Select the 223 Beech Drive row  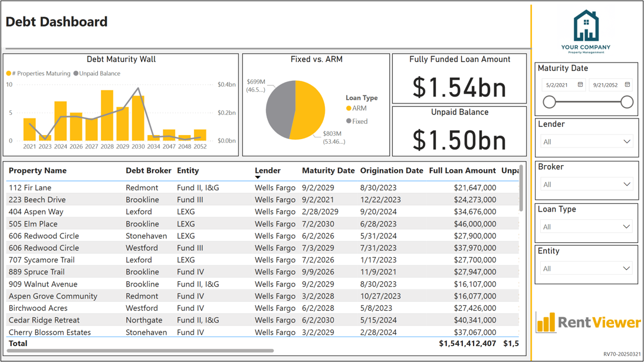(263, 199)
